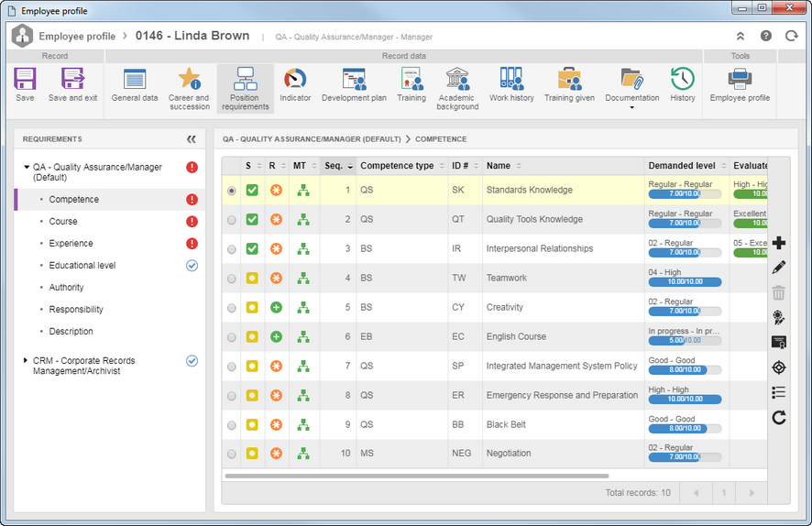Image resolution: width=812 pixels, height=526 pixels.
Task: Open Career and succession
Action: pyautogui.click(x=189, y=89)
